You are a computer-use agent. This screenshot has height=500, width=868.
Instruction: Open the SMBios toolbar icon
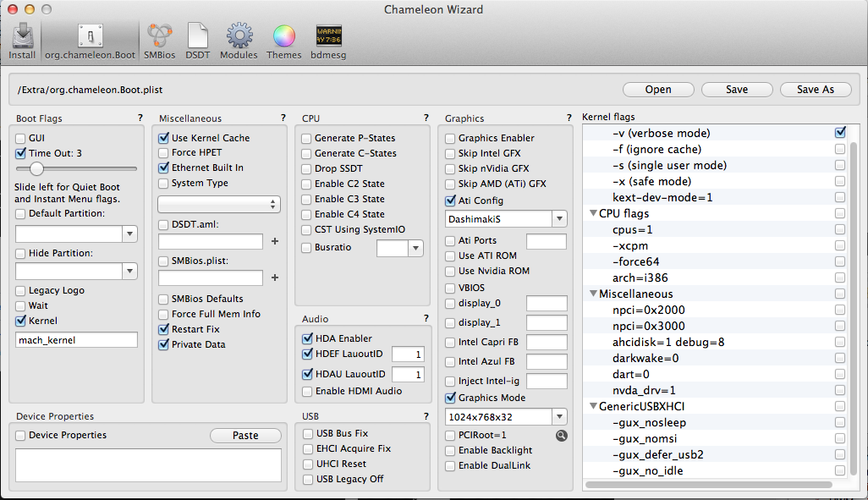pos(159,41)
